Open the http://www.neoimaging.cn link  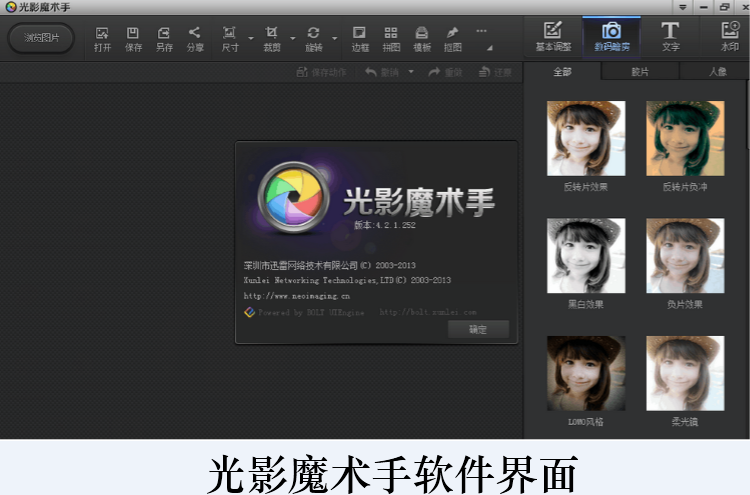(297, 296)
